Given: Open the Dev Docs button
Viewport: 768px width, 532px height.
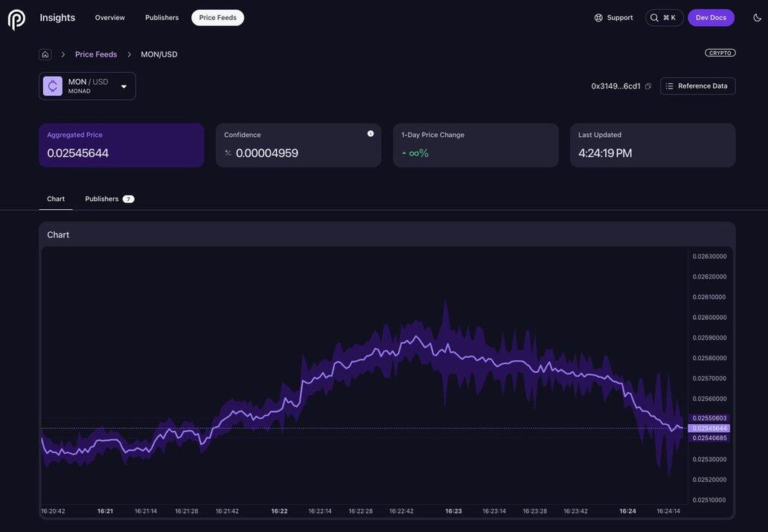Looking at the screenshot, I should pyautogui.click(x=711, y=18).
